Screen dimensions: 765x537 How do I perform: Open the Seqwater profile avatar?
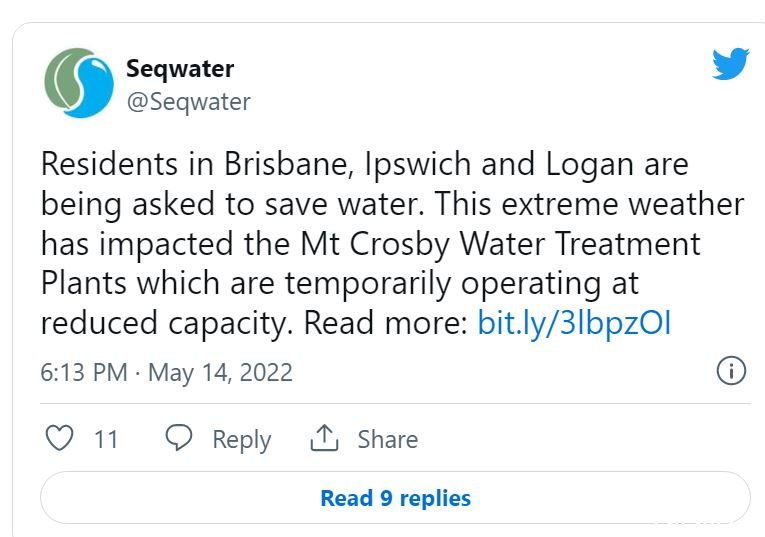tap(79, 83)
